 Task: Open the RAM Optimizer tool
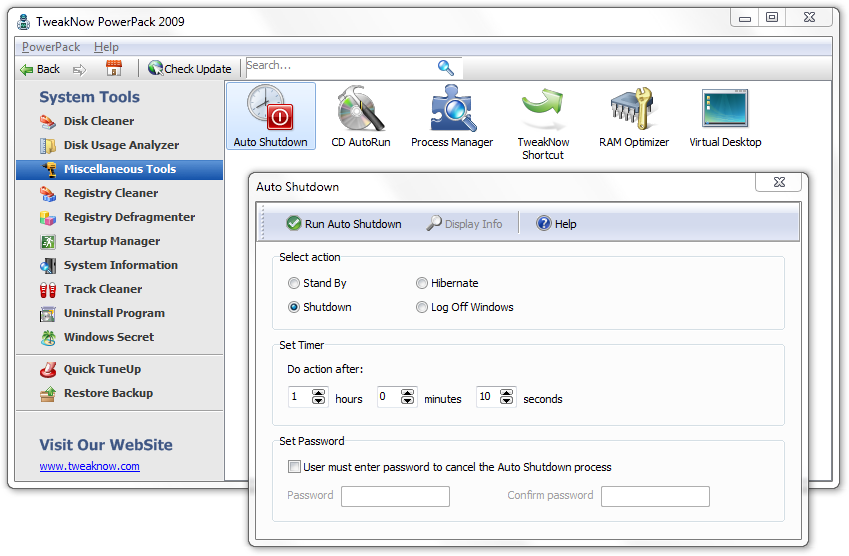click(x=634, y=116)
